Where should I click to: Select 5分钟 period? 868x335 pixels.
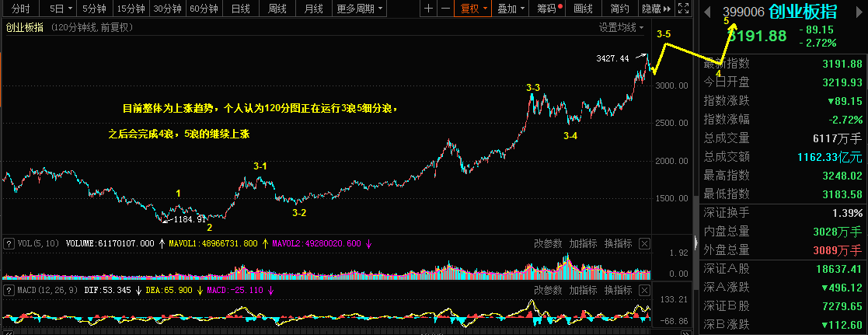[96, 9]
